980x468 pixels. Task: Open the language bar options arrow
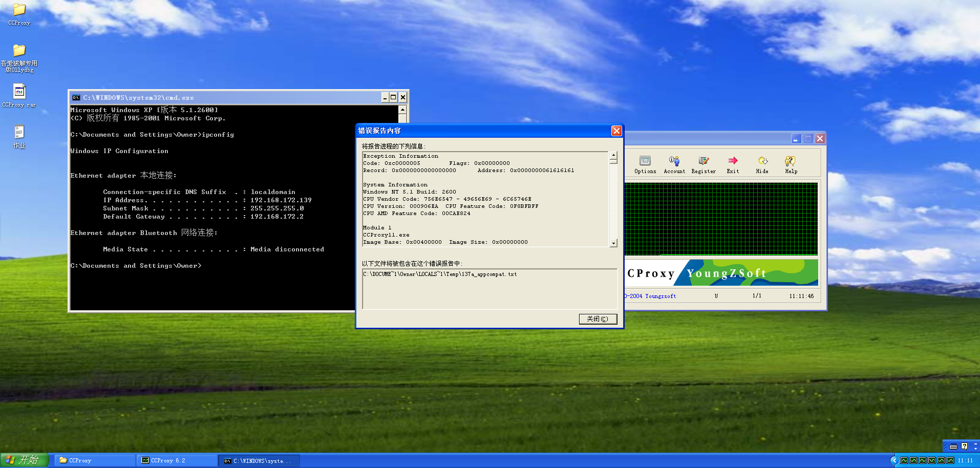(x=975, y=449)
